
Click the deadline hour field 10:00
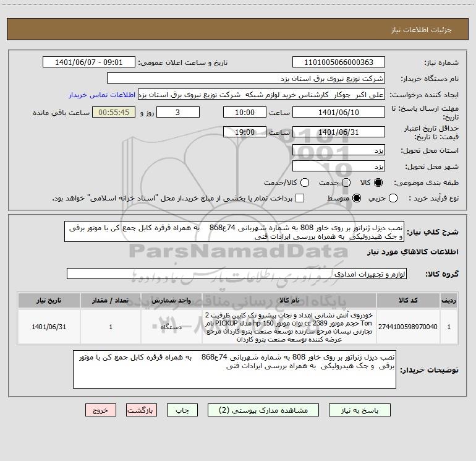245,112
